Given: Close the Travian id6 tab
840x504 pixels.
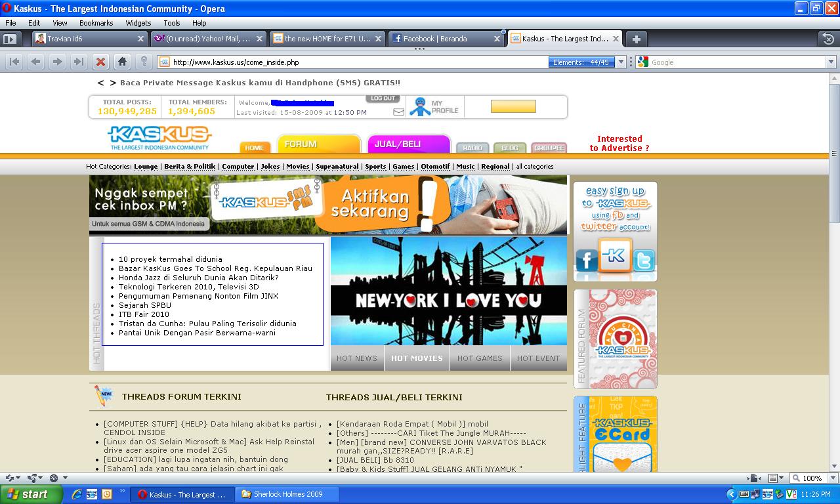Looking at the screenshot, I should pos(140,39).
